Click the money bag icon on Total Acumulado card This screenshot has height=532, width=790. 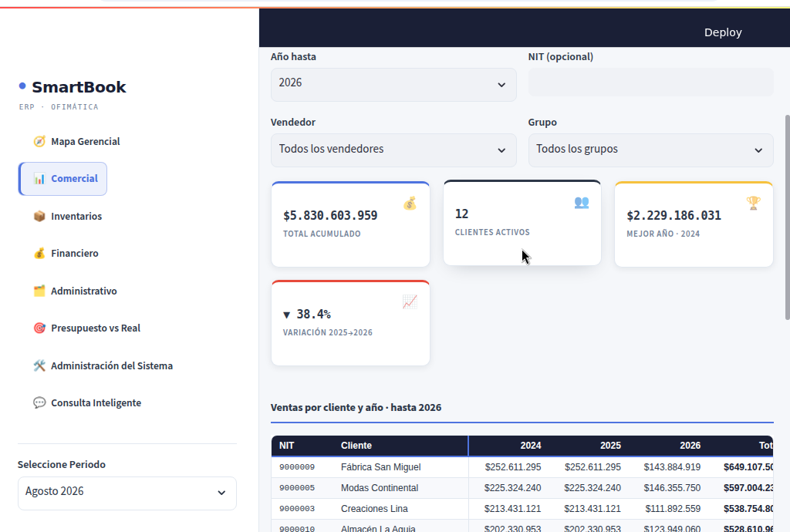pos(410,204)
